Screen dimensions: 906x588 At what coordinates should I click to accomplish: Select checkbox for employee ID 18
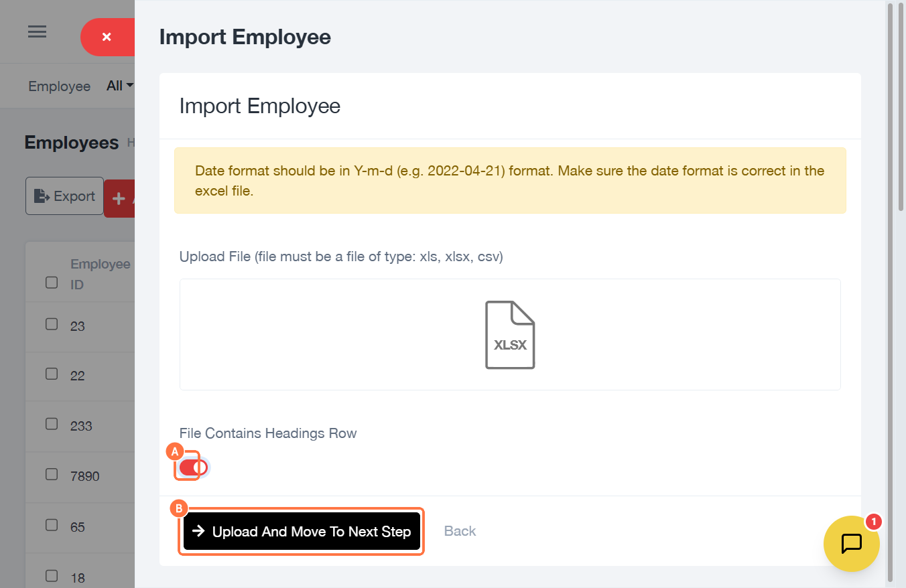pos(52,575)
